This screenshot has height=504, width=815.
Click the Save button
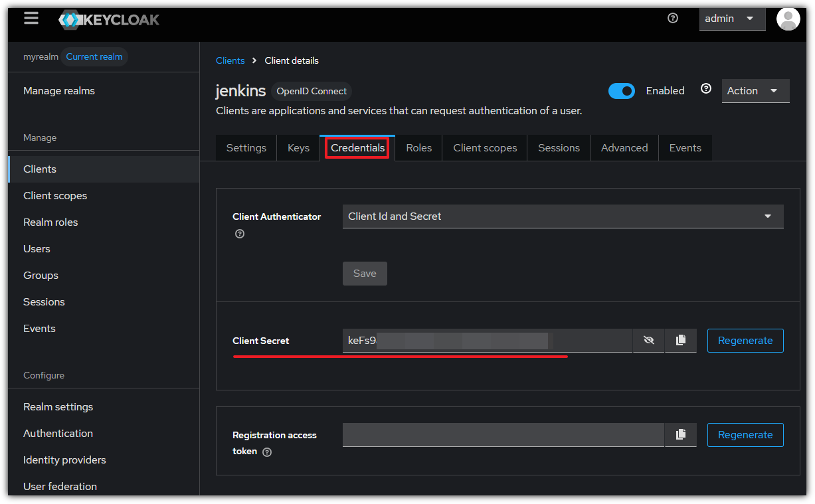point(365,274)
